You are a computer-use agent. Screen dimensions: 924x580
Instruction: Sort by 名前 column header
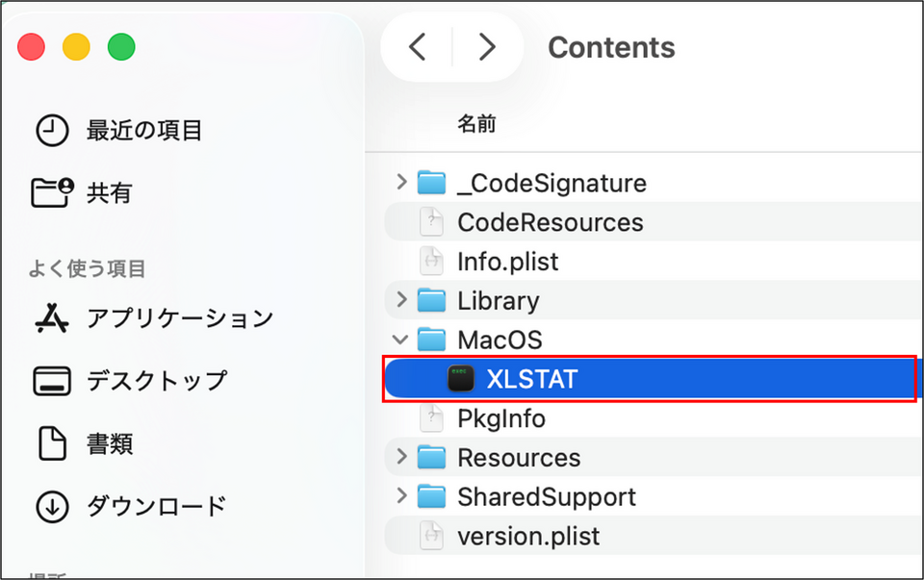pyautogui.click(x=476, y=123)
